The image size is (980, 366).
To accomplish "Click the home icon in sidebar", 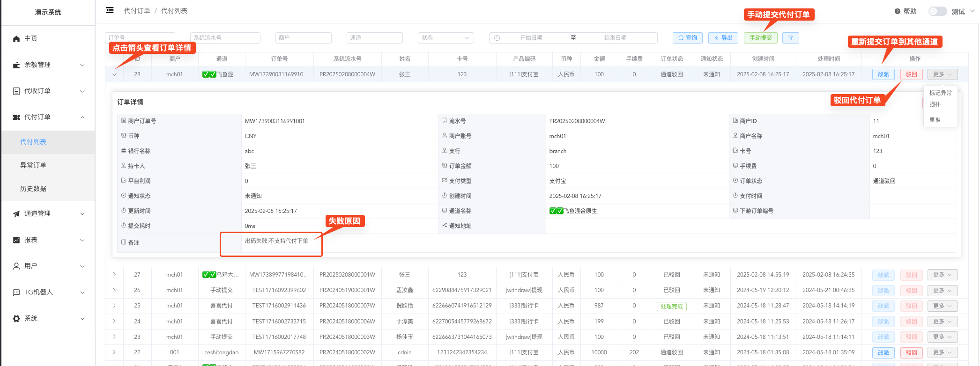I will [x=16, y=39].
